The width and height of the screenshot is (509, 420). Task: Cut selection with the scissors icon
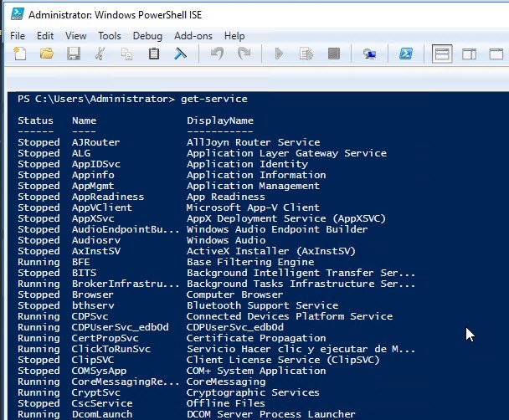coord(100,54)
